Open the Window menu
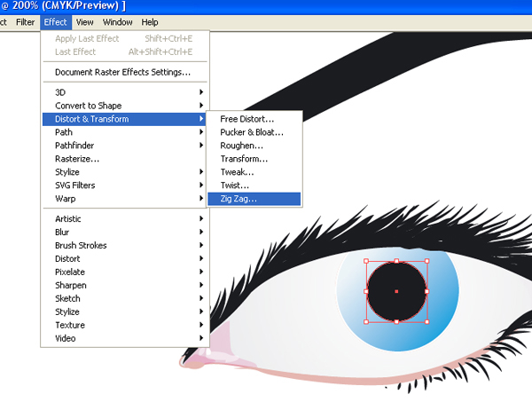 pos(117,22)
